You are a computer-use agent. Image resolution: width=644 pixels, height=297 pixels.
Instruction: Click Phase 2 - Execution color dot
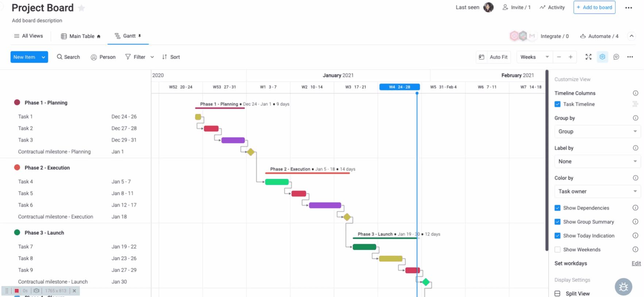click(x=17, y=167)
